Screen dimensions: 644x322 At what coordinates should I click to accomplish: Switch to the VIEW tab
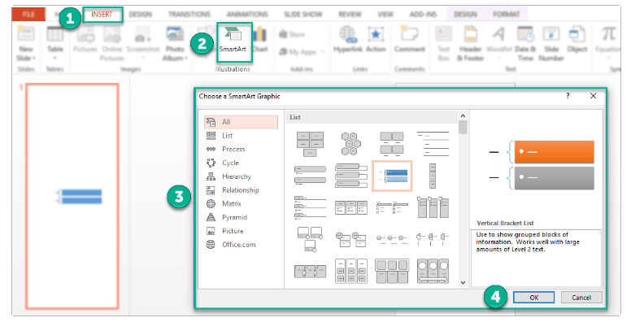pyautogui.click(x=385, y=15)
